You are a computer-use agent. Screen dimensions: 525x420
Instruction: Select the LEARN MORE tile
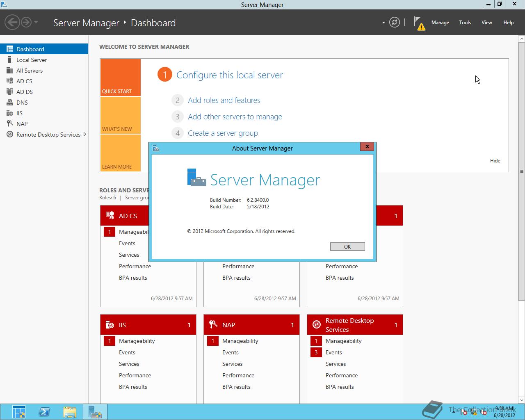(x=121, y=153)
